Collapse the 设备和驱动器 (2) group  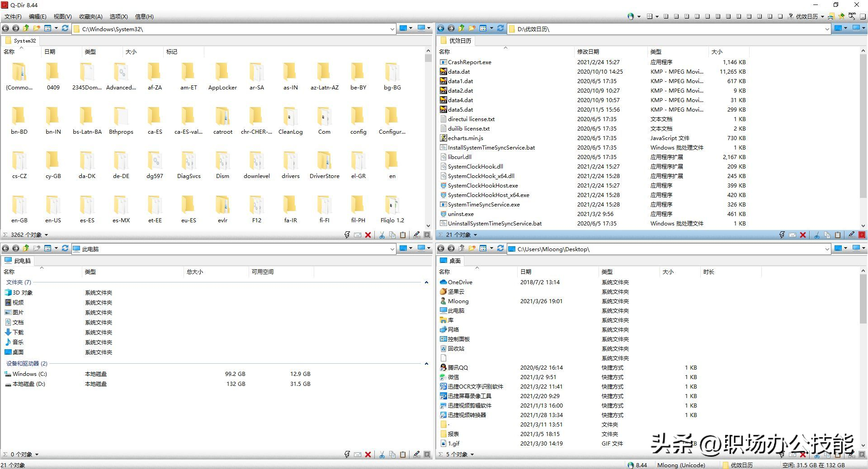[x=426, y=364]
